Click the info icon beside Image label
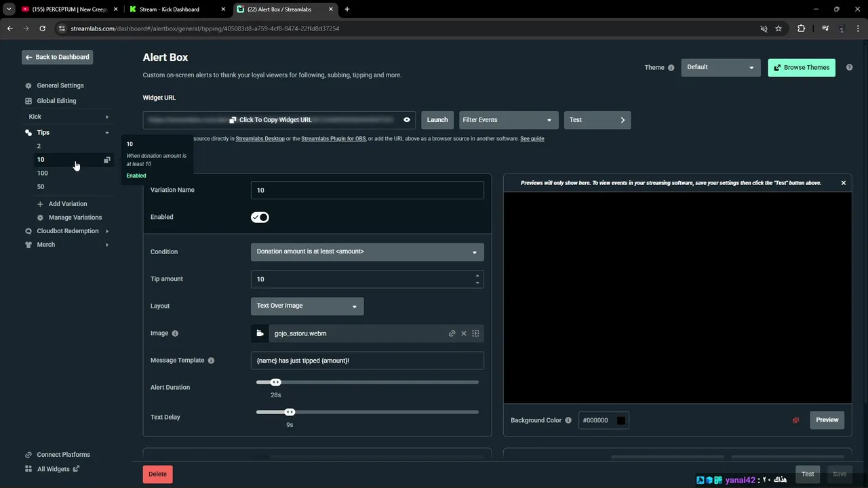 coord(175,333)
